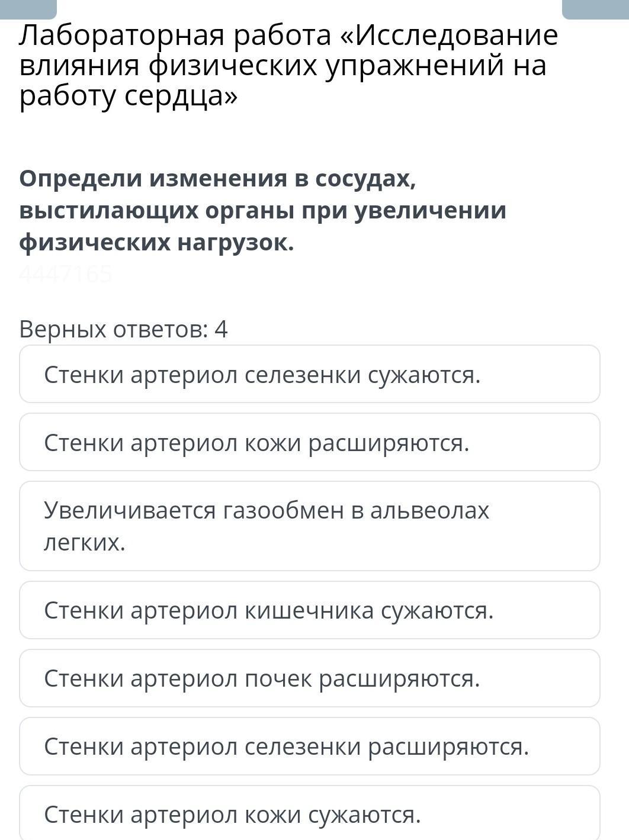Click the "Верных ответов: 4" label
Viewport: 629px width, 840px height.
(123, 329)
